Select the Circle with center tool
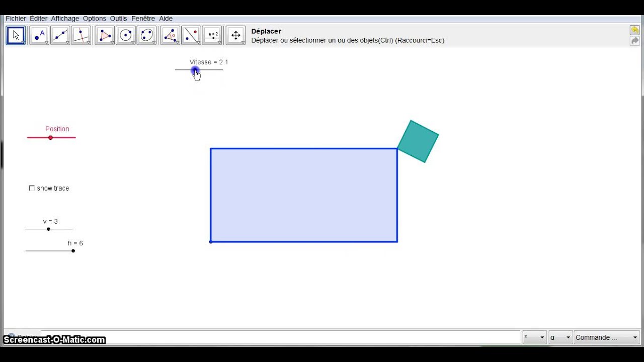Image resolution: width=644 pixels, height=362 pixels. click(x=126, y=35)
